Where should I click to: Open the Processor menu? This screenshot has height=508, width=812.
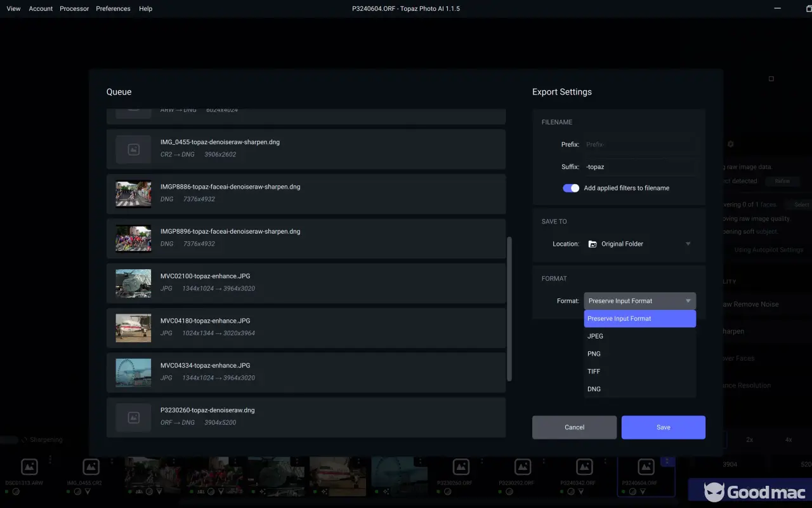tap(74, 9)
